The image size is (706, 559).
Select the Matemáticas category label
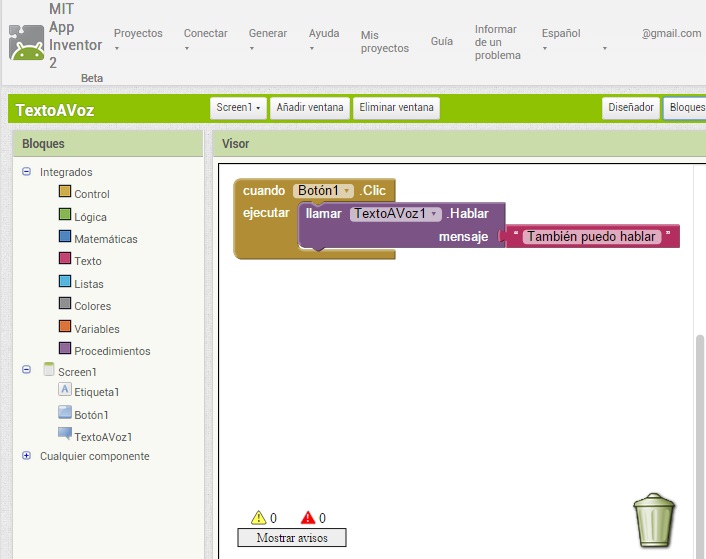tap(106, 239)
